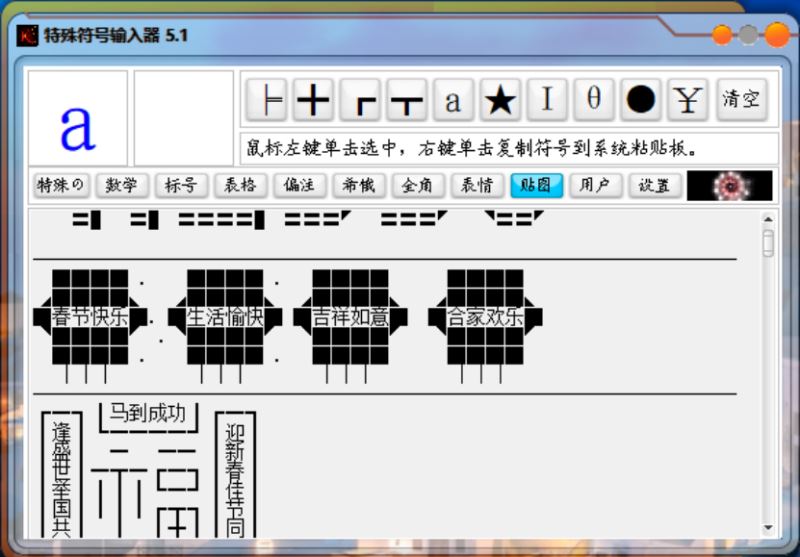Select the 春节快乐 lantern text art
800x557 pixels.
click(90, 326)
